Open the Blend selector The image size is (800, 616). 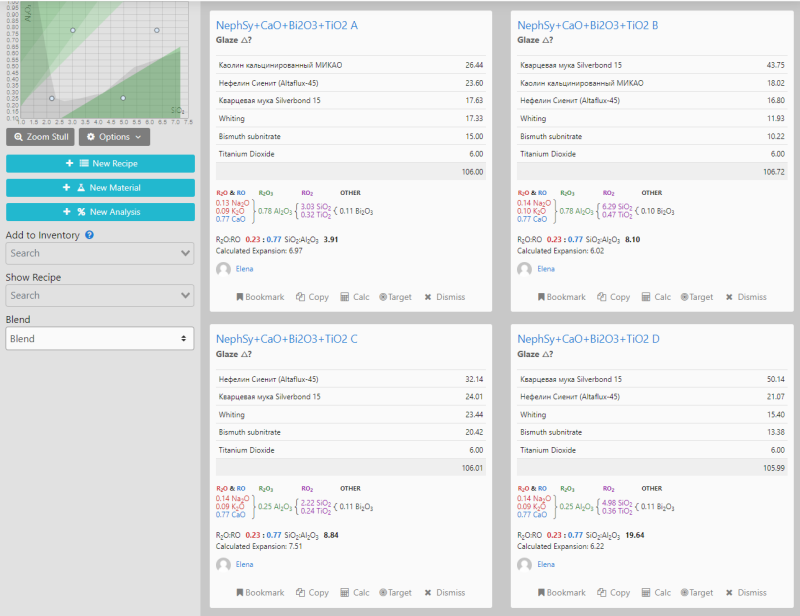100,339
